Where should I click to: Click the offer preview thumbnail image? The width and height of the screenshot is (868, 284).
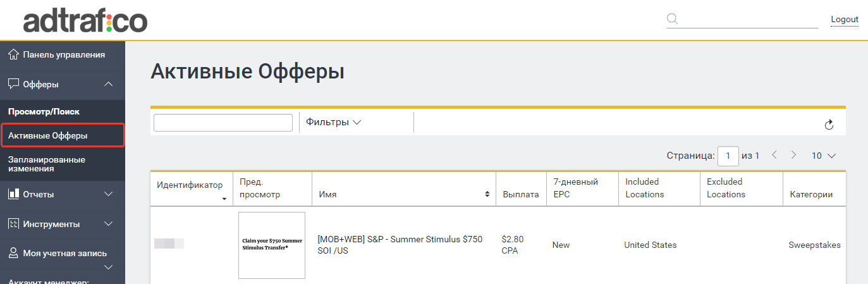(x=272, y=245)
